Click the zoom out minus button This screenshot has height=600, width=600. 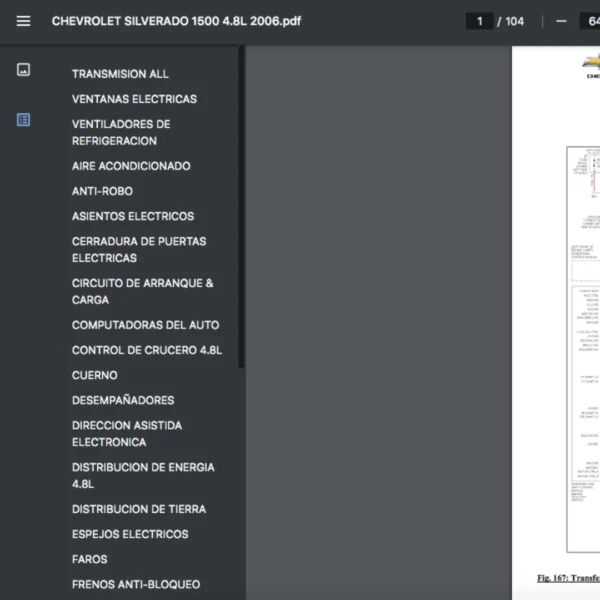(561, 21)
